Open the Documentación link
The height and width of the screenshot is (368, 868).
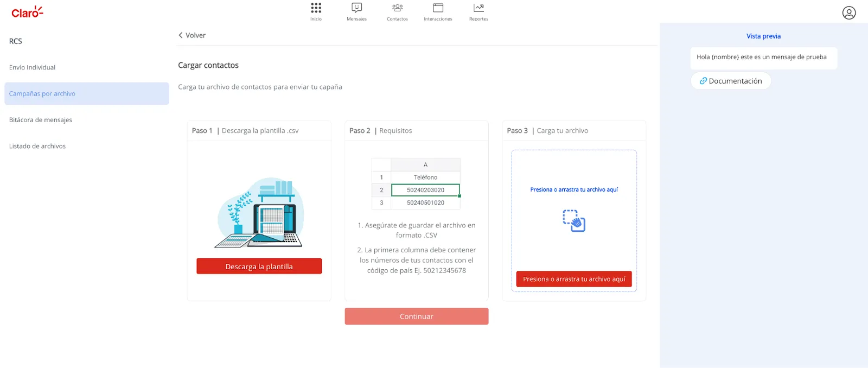click(x=731, y=81)
